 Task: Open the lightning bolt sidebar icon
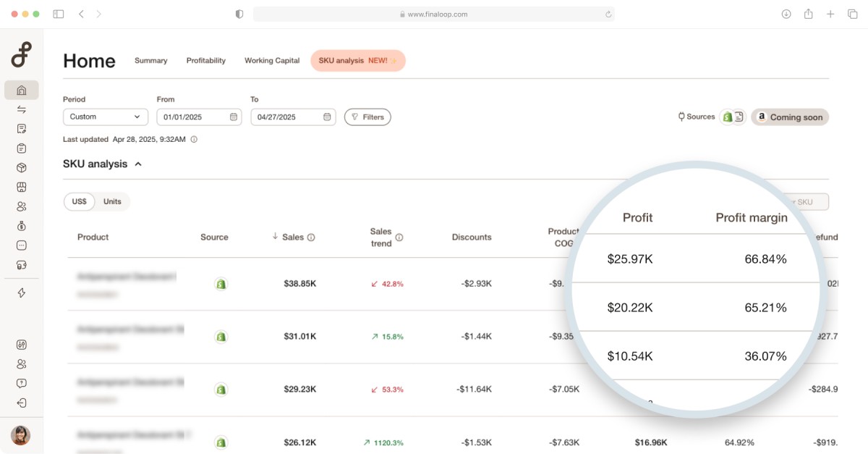coord(22,293)
